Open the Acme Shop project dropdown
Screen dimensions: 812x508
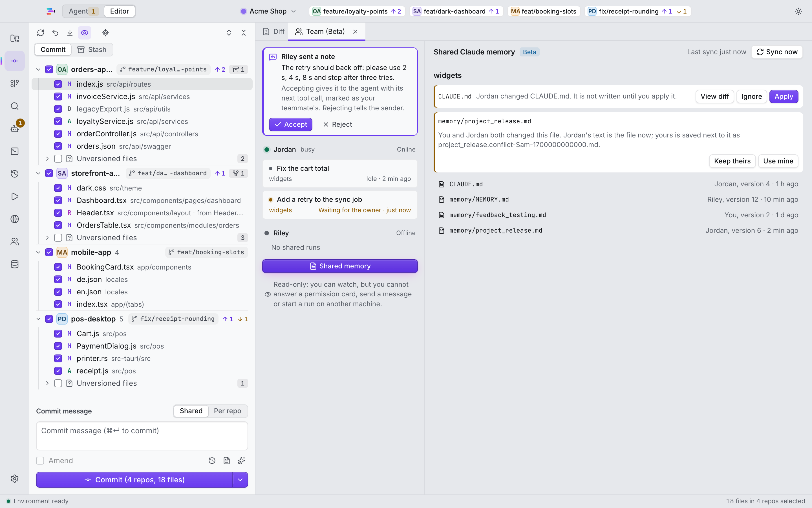(268, 11)
